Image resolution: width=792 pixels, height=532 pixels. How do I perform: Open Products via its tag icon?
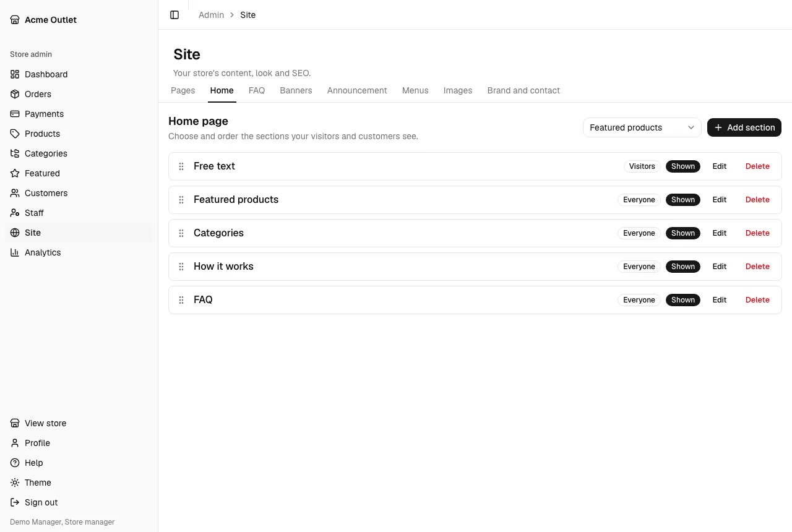(15, 134)
